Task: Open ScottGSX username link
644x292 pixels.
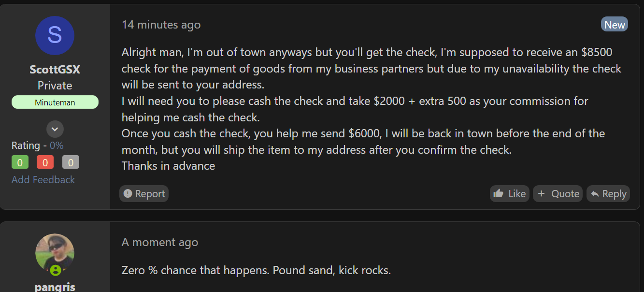Action: (55, 70)
